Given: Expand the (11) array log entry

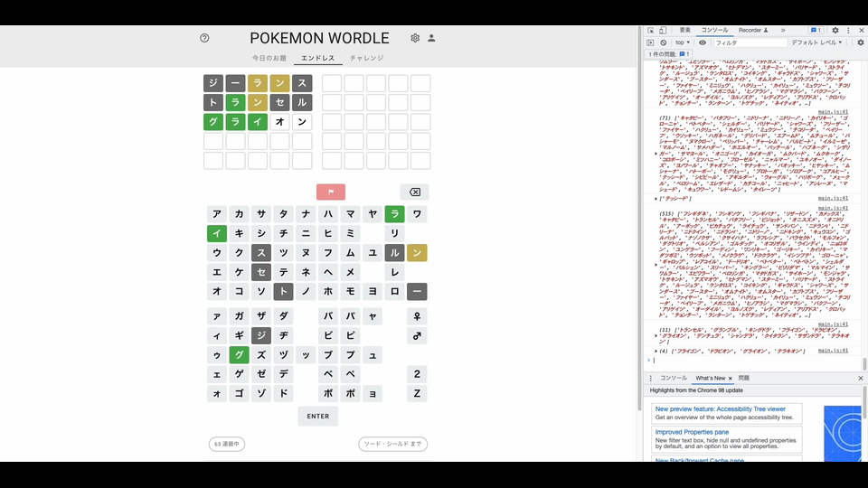Looking at the screenshot, I should (x=656, y=336).
